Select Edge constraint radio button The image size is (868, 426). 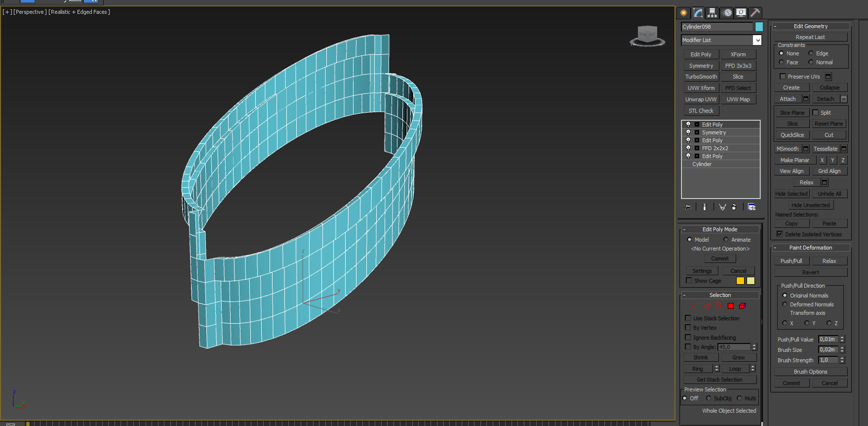click(811, 53)
